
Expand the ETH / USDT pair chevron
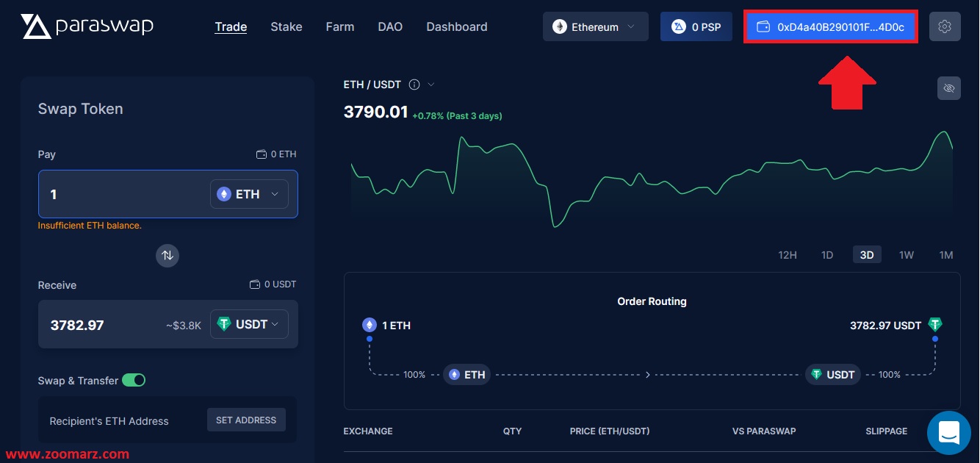(x=431, y=85)
